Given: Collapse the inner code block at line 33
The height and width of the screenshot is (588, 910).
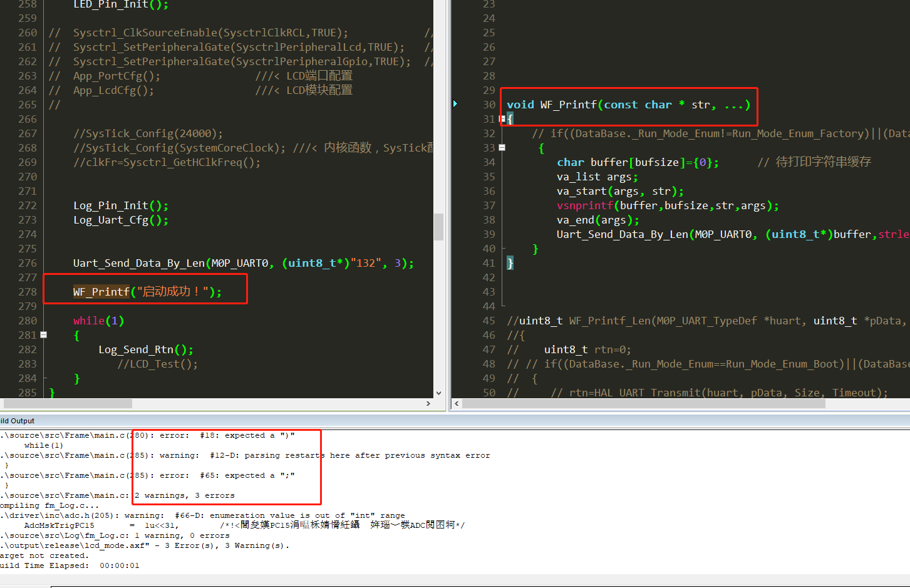Looking at the screenshot, I should 502,148.
